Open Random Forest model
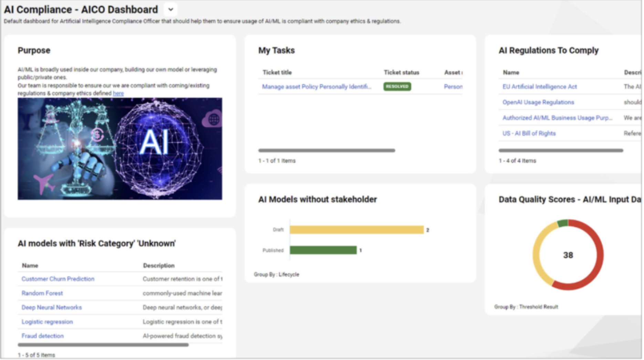 pos(42,293)
